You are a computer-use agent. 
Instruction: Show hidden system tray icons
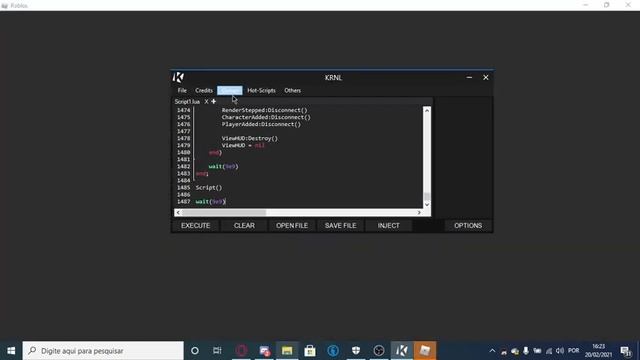(492, 351)
